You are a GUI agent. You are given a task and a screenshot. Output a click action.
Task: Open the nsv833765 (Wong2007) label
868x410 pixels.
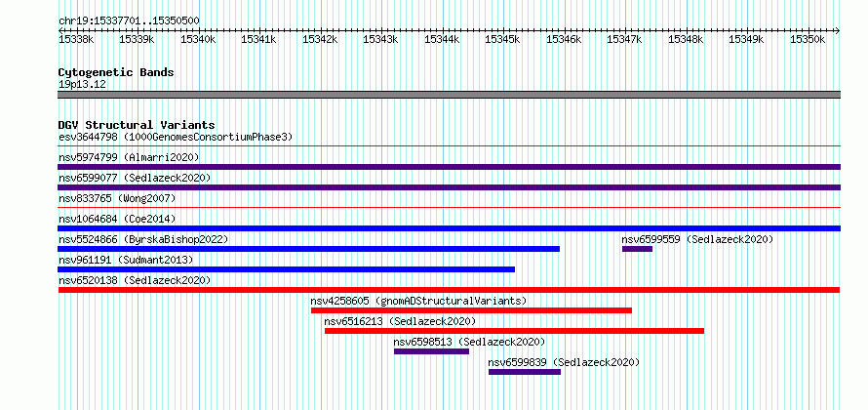[x=117, y=198]
